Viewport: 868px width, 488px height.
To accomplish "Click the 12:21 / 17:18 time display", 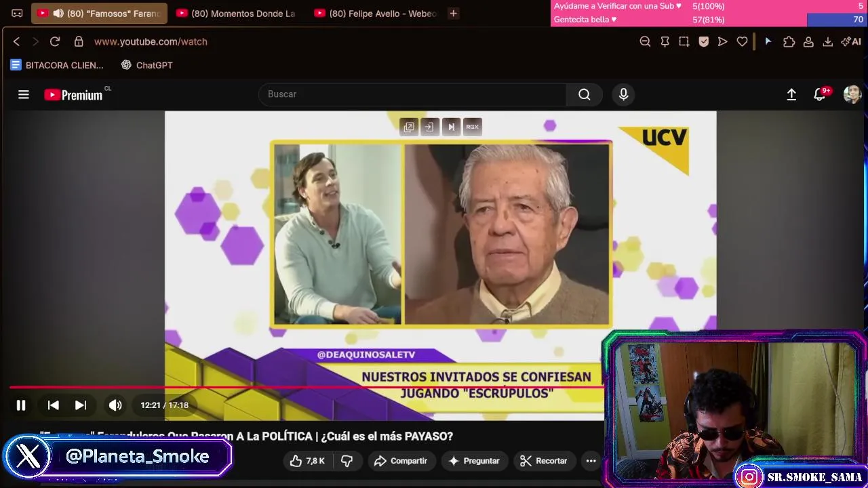I will point(165,405).
